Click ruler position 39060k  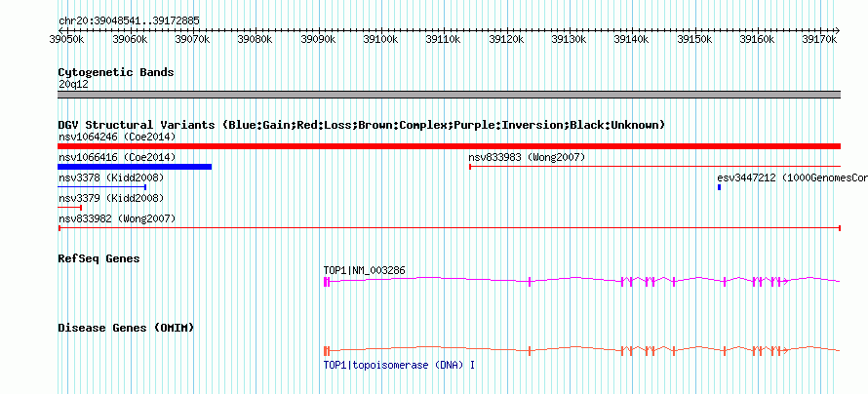(x=130, y=39)
